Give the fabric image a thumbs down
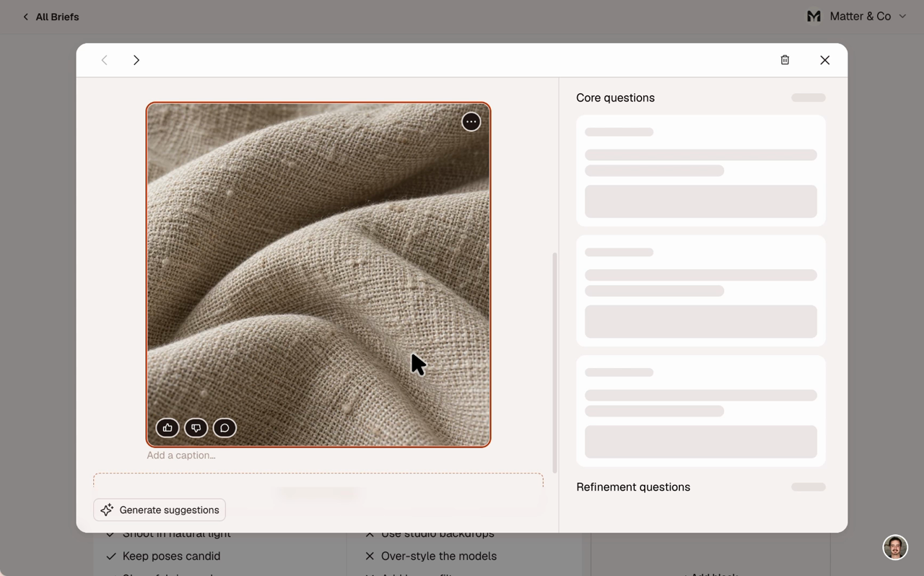 point(196,428)
